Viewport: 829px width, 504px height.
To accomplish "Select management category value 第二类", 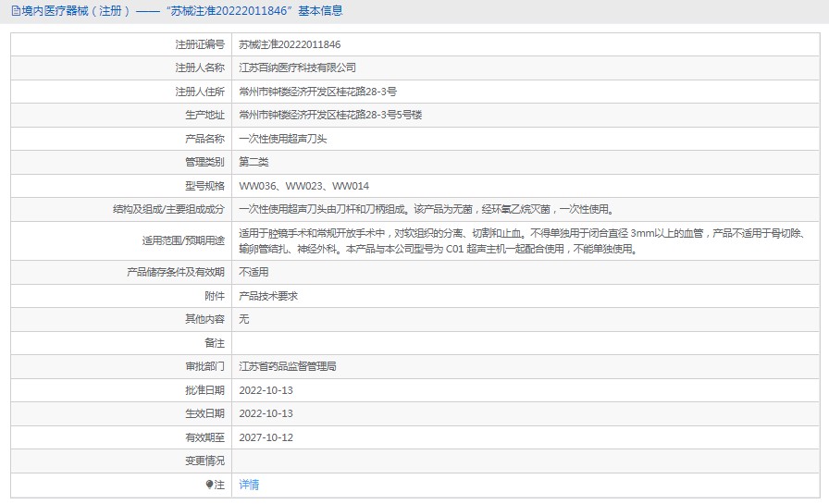I will (254, 162).
